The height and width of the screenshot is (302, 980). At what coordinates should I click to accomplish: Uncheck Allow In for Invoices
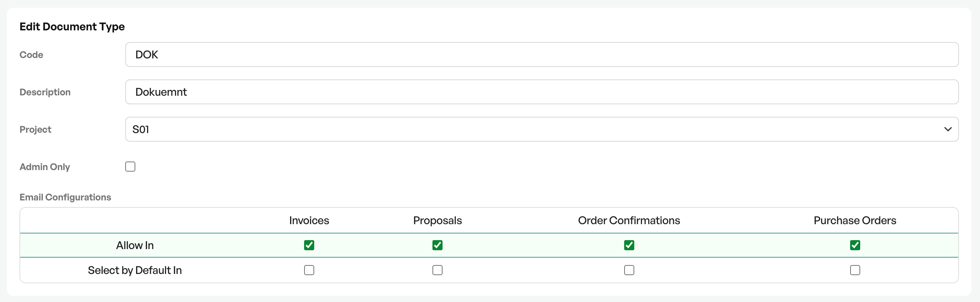coord(309,245)
